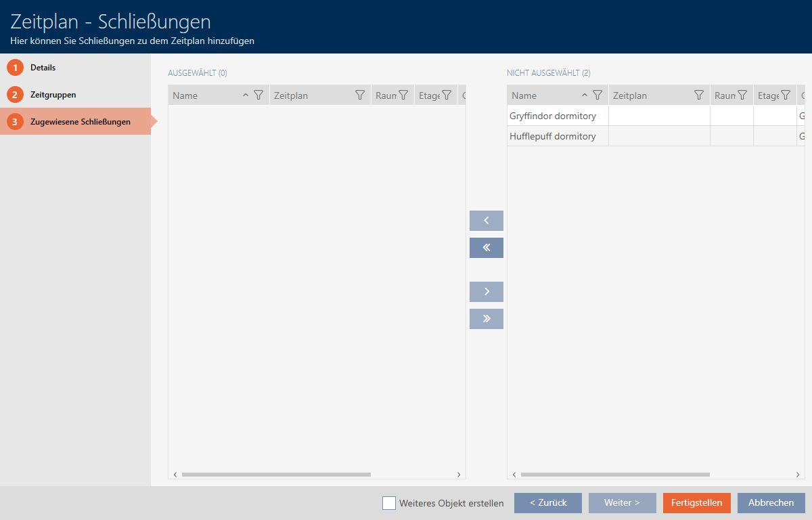Enable the Weiteres Objekt erstellen checkbox
This screenshot has width=812, height=520.
click(389, 503)
